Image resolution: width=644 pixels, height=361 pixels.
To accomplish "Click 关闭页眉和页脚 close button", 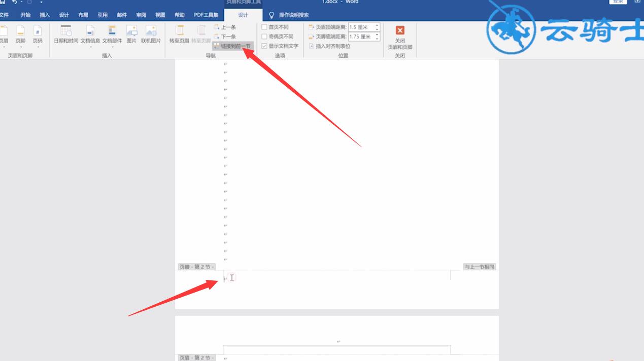I will click(x=400, y=37).
